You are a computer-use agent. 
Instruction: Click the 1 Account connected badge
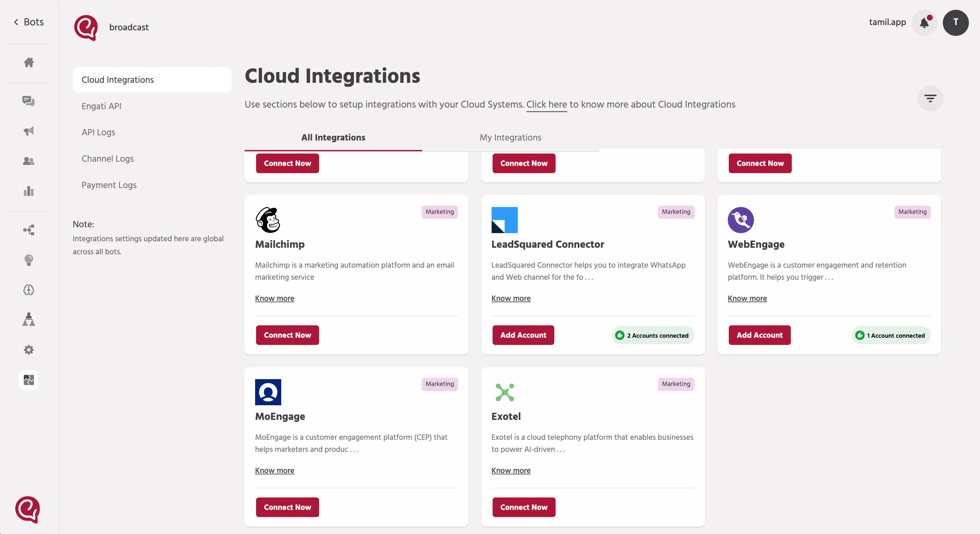click(891, 335)
